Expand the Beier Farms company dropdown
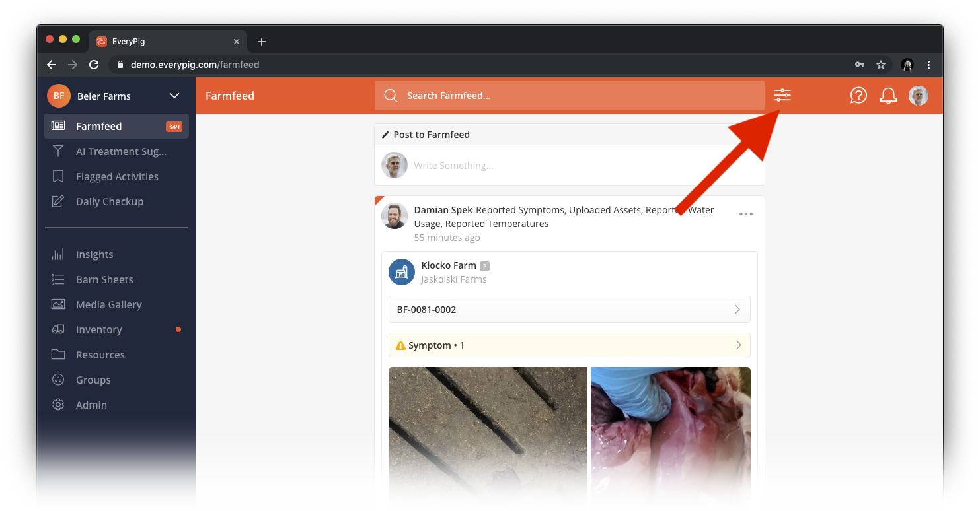 pyautogui.click(x=174, y=96)
